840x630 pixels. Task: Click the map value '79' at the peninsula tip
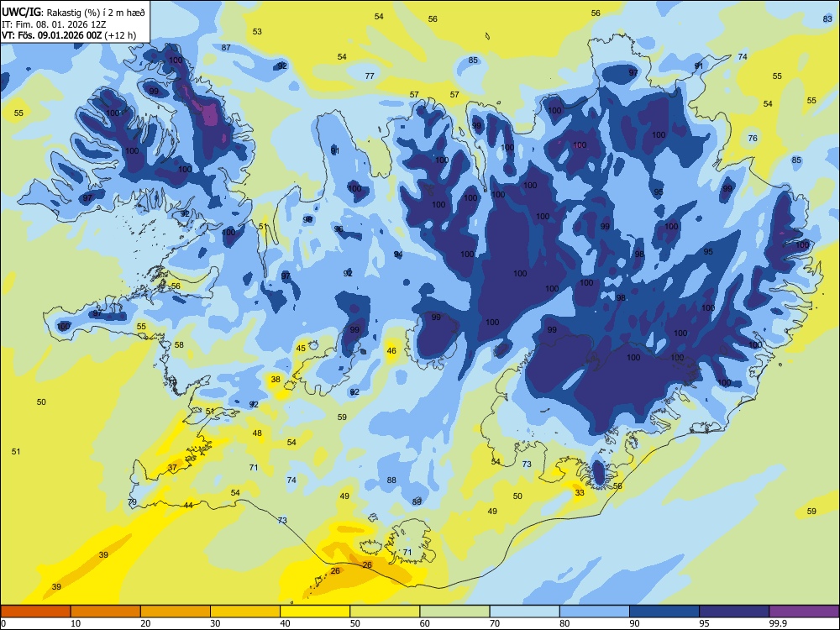[x=133, y=502]
